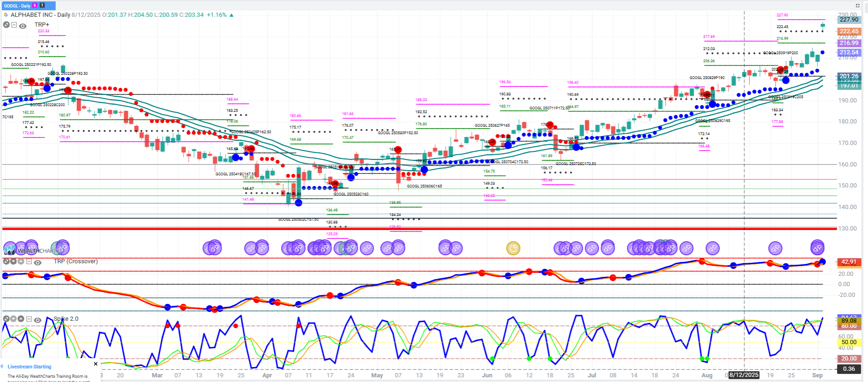Toggle visibility of Spike 2.0

point(38,320)
